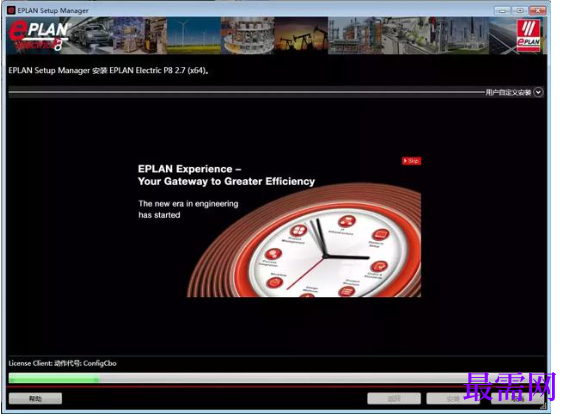Click the greyed-out 安装 install button

453,399
